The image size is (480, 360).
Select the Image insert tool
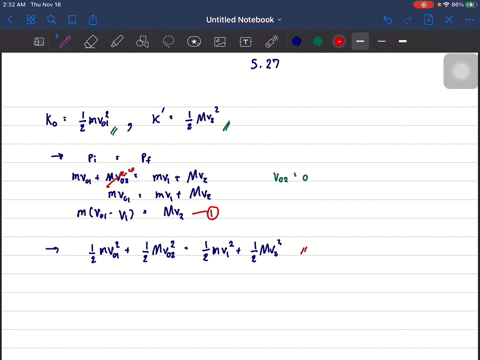coord(220,42)
